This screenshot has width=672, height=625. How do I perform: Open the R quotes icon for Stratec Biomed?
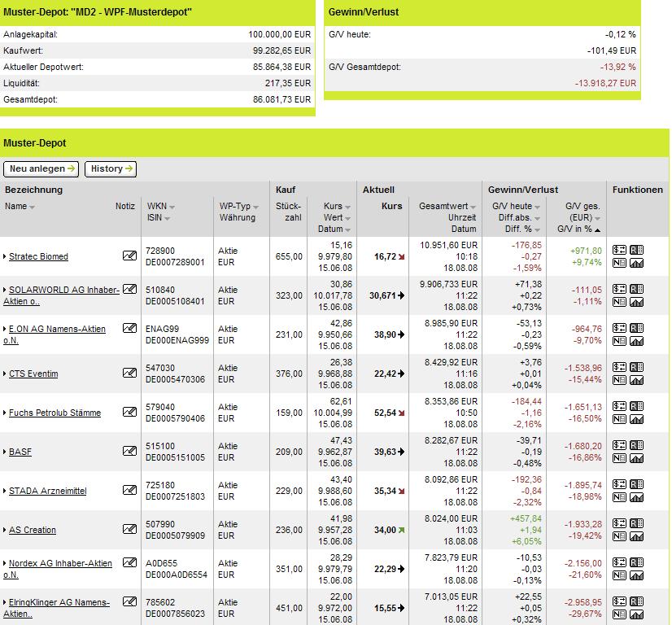tap(636, 250)
